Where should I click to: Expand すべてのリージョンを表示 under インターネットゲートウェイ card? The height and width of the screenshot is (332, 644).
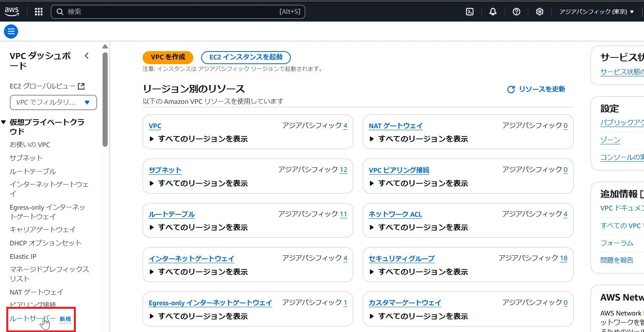[x=199, y=272]
